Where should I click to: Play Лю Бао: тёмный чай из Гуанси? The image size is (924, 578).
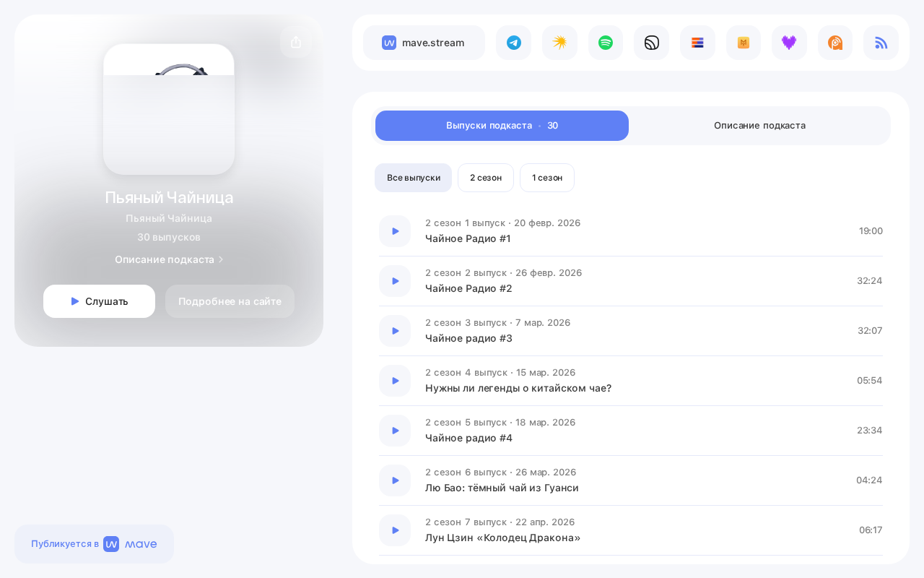click(x=395, y=480)
